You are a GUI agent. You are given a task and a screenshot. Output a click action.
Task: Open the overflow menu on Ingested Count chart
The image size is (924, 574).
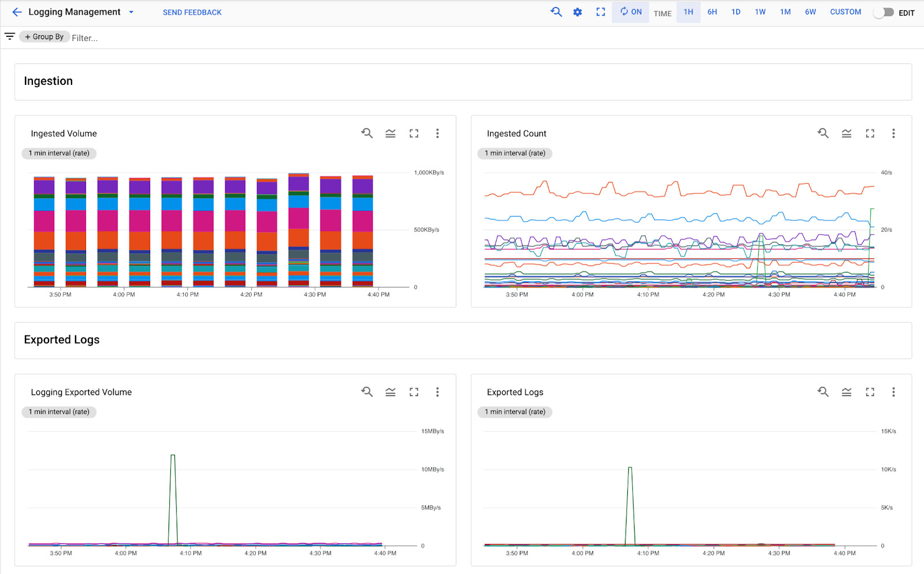tap(893, 133)
